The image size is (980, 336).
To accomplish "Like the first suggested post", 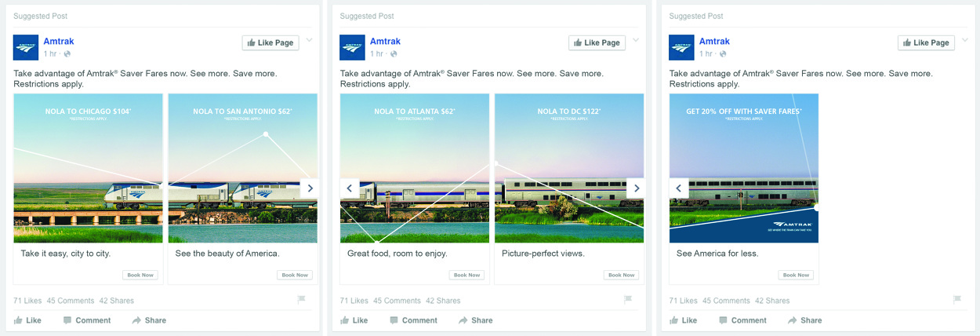I will pos(27,320).
